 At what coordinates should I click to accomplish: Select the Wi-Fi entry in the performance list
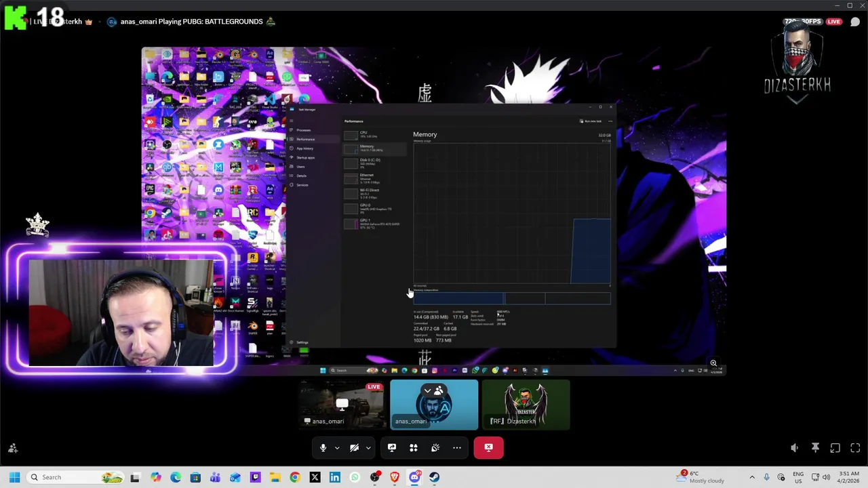click(x=374, y=193)
